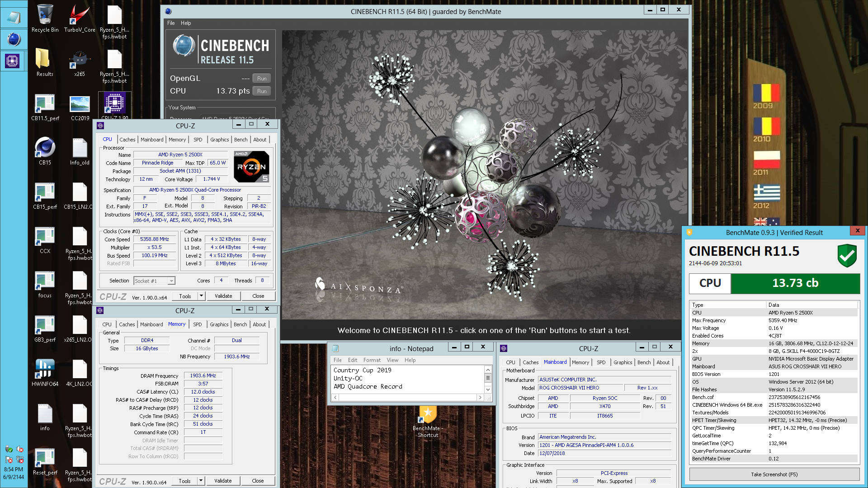Screen dimensions: 868x488
Task: Open the Info_old text file icon
Action: [x=80, y=151]
